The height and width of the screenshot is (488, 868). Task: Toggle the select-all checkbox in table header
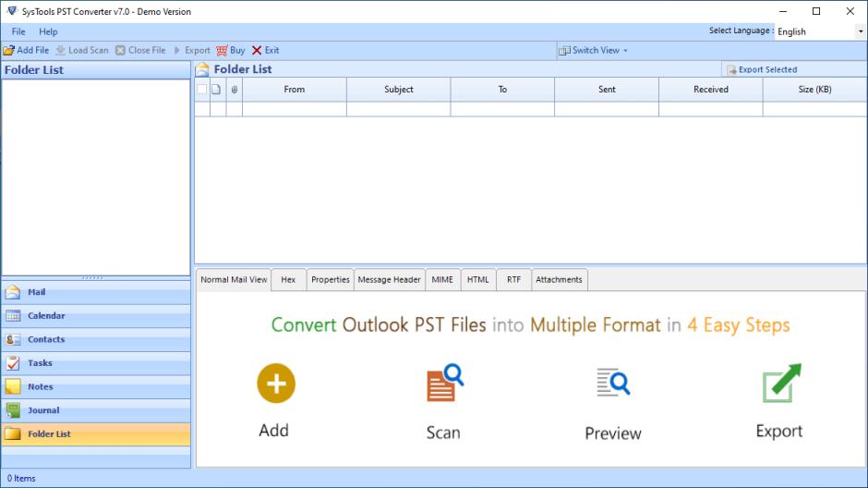[x=202, y=89]
